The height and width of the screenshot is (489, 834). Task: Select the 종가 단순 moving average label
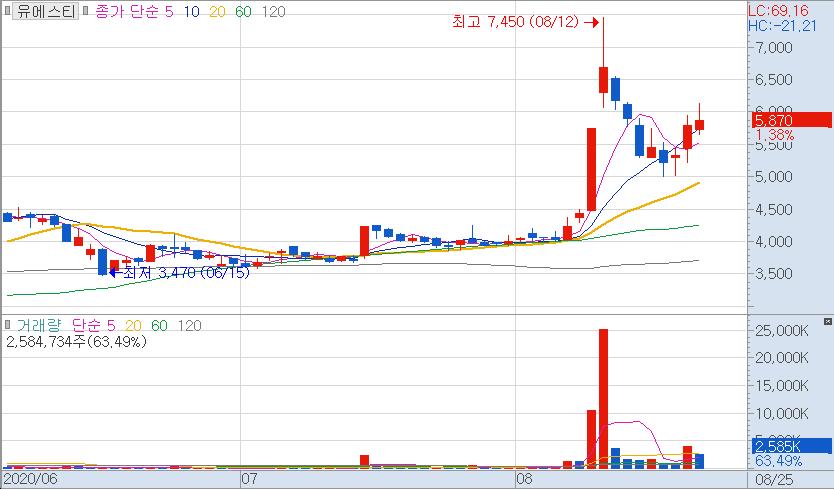coord(127,11)
